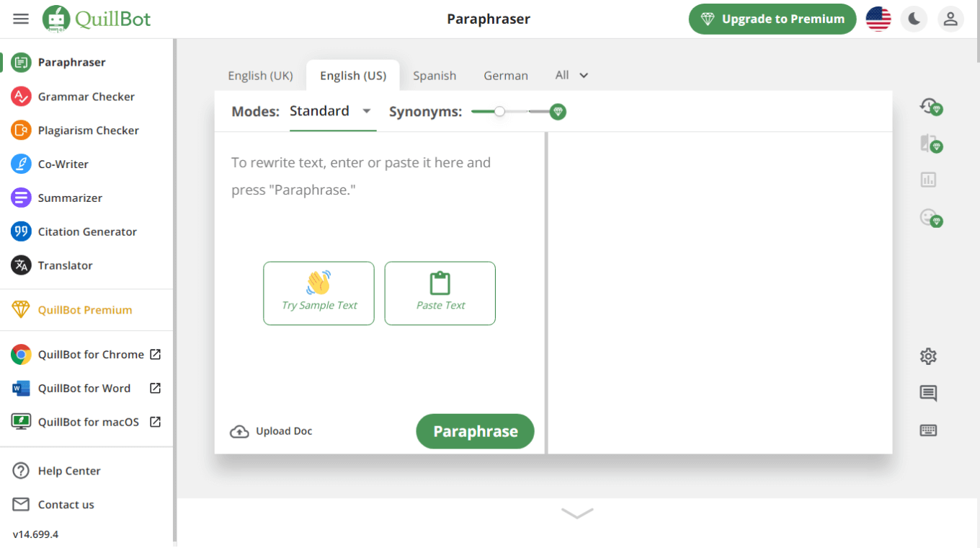Click the Help Center question icon
This screenshot has height=548, width=980.
coord(21,471)
